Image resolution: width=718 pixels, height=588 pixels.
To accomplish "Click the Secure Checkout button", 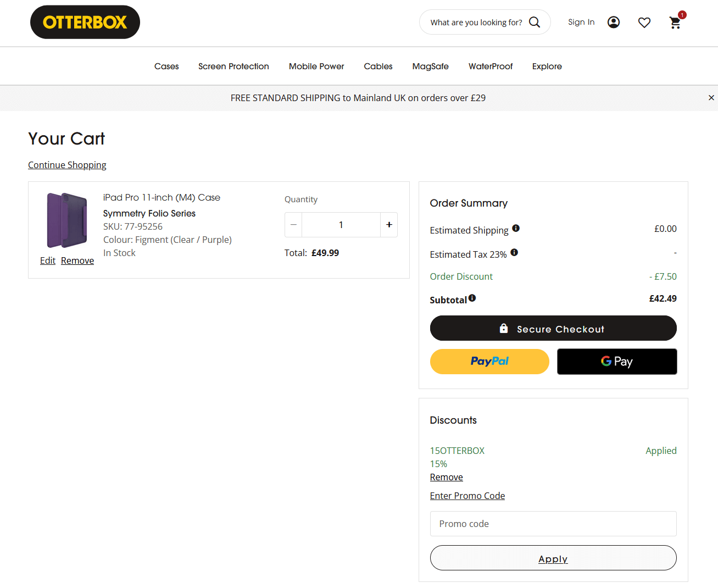I will (x=553, y=328).
